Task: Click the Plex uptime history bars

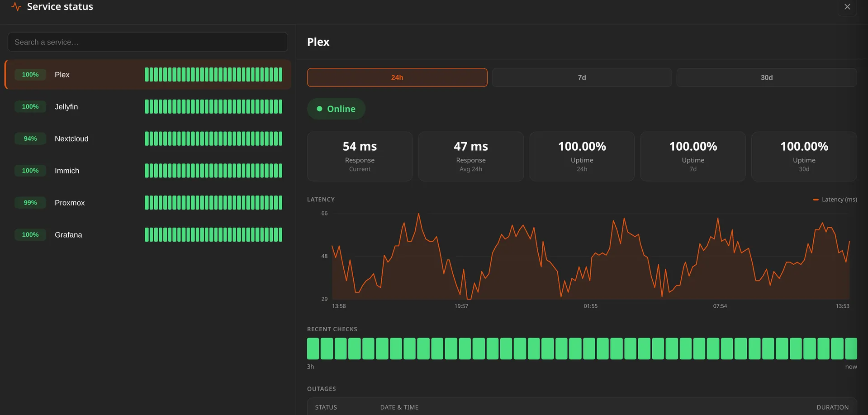Action: 213,75
